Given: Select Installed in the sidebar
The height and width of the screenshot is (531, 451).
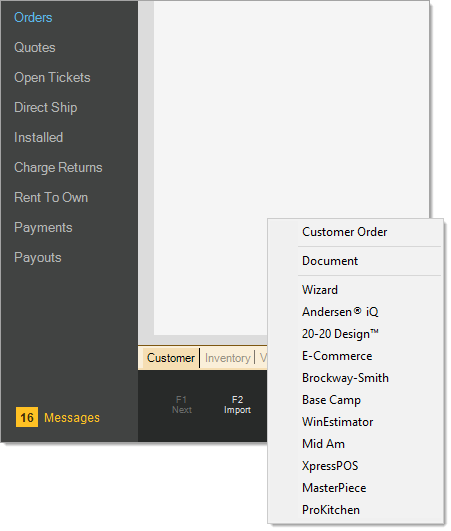Looking at the screenshot, I should 39,137.
